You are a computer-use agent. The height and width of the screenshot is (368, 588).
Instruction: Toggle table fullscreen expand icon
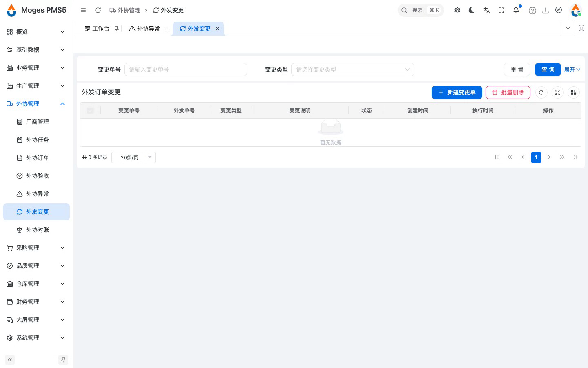558,92
